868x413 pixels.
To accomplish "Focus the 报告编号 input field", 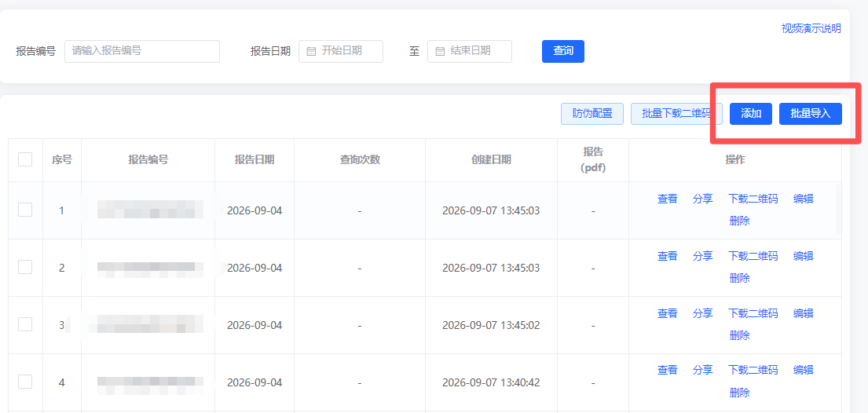I will [x=142, y=51].
